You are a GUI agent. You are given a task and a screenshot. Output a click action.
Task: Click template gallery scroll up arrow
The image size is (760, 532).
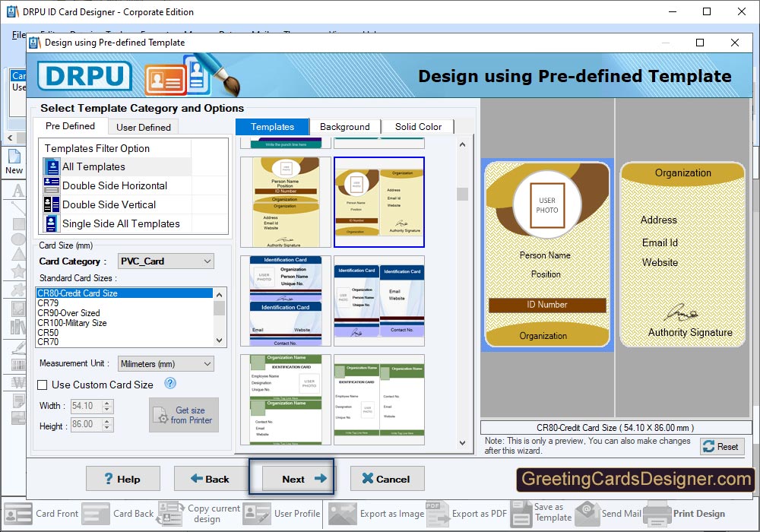pos(462,144)
